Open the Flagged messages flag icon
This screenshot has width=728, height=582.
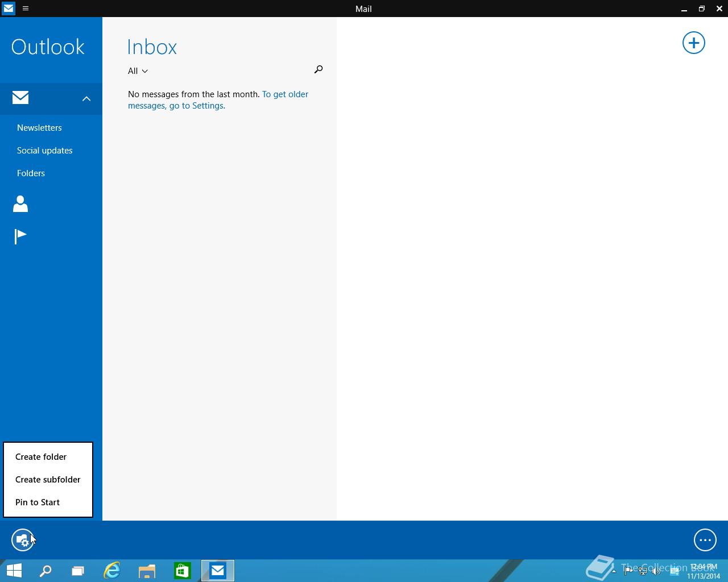pyautogui.click(x=20, y=236)
